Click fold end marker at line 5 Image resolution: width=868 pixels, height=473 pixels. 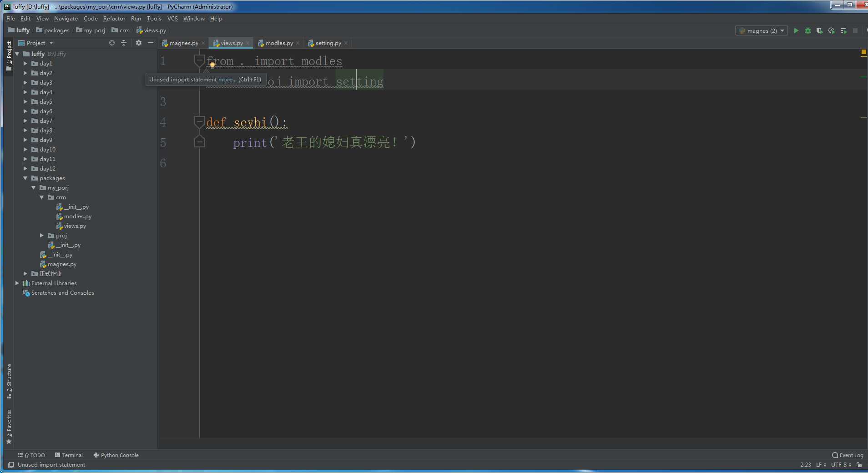(x=199, y=142)
